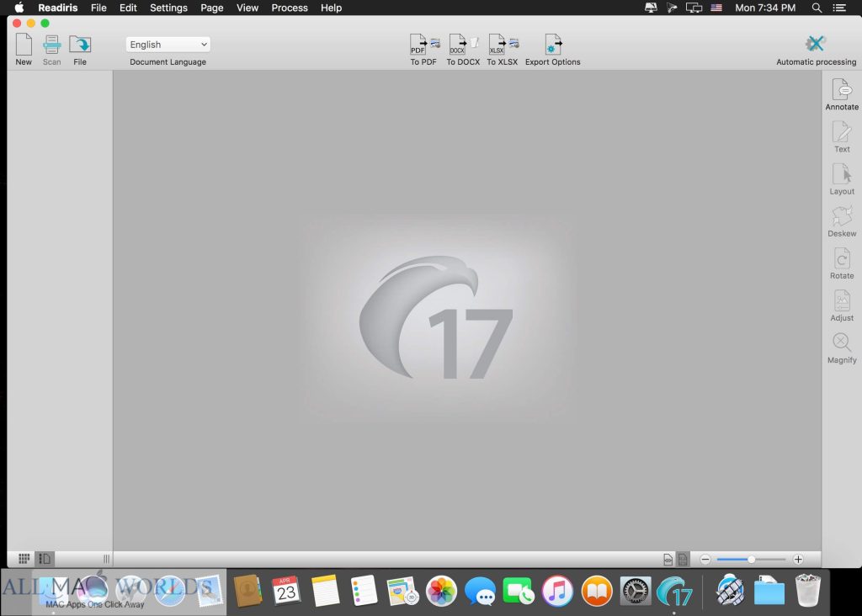This screenshot has height=616, width=862.
Task: Zoom in with plus button
Action: tap(798, 560)
